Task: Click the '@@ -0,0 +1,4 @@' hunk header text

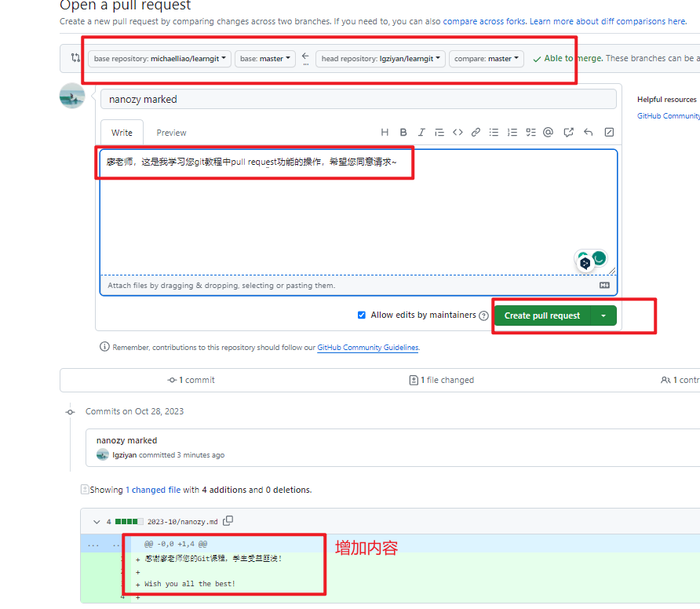Action: click(176, 545)
